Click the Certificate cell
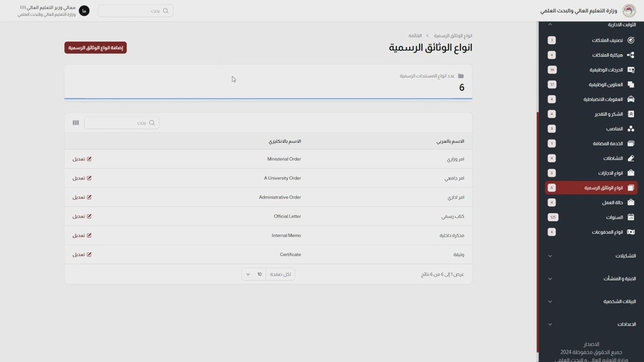The height and width of the screenshot is (362, 644). (x=290, y=254)
